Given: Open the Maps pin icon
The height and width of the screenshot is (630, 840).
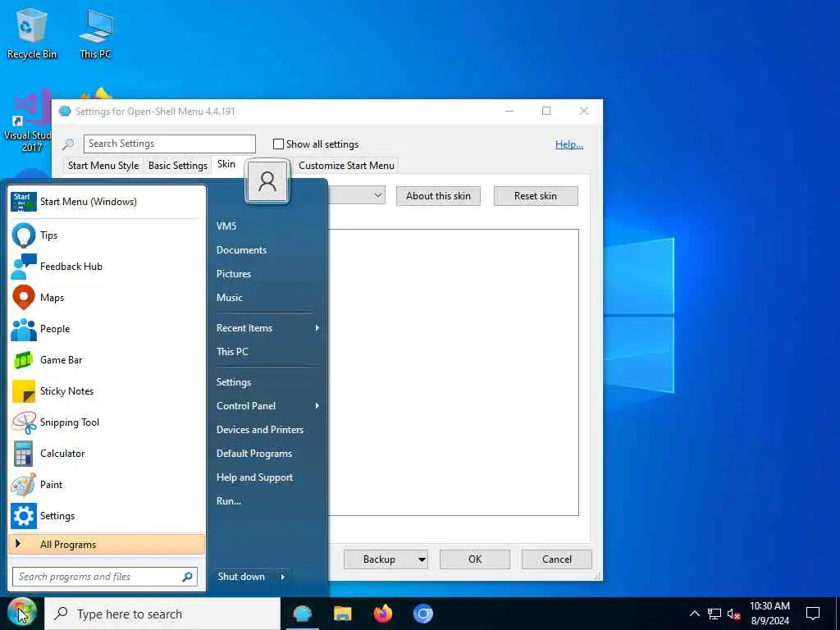Looking at the screenshot, I should point(24,297).
